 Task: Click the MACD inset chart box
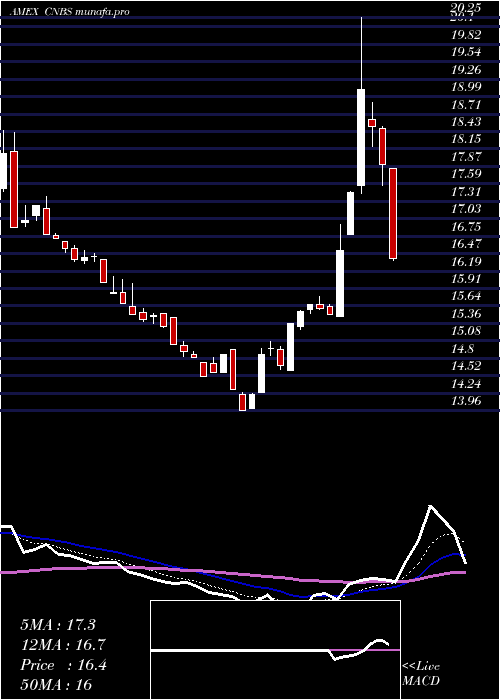pos(275,650)
